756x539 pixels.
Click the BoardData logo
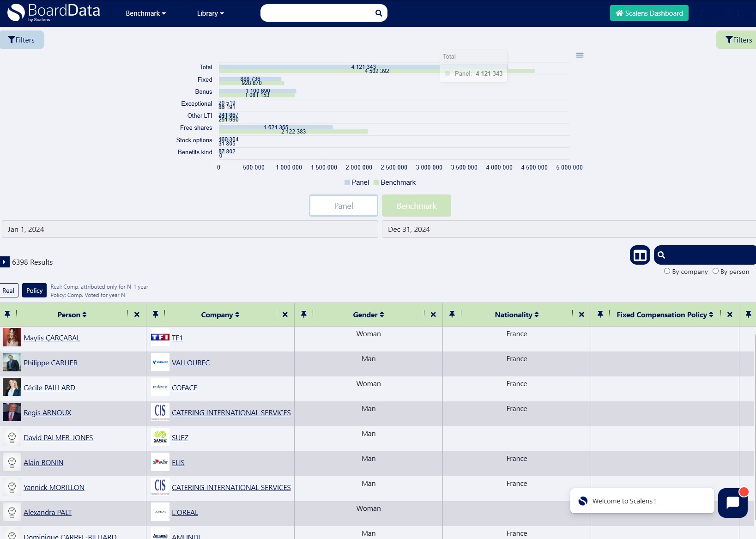point(54,12)
